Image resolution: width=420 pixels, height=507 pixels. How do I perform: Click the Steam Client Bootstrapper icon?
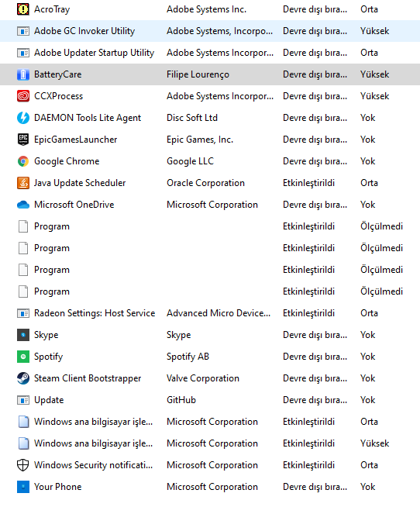point(23,378)
